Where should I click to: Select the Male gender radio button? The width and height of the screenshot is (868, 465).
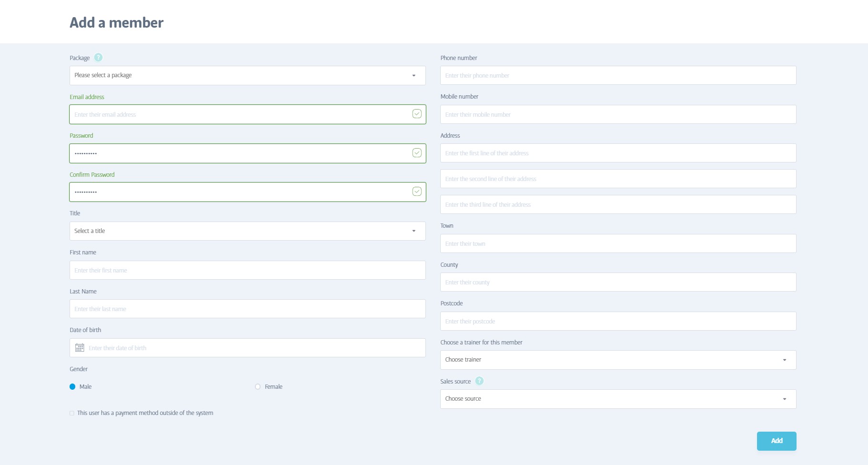click(x=72, y=387)
